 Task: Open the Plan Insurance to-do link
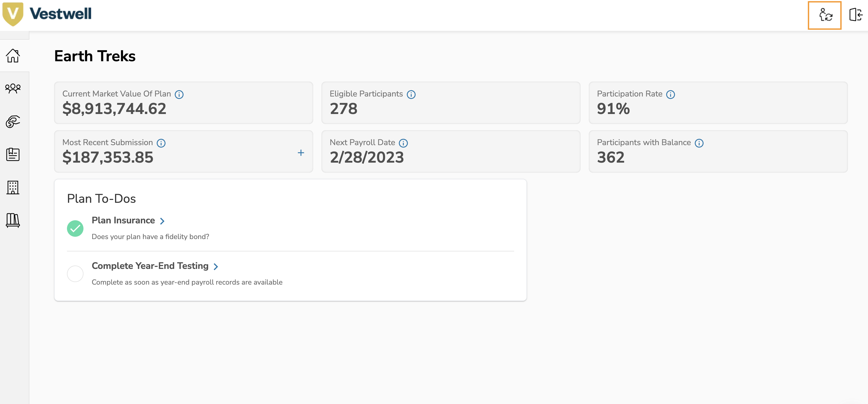click(123, 221)
